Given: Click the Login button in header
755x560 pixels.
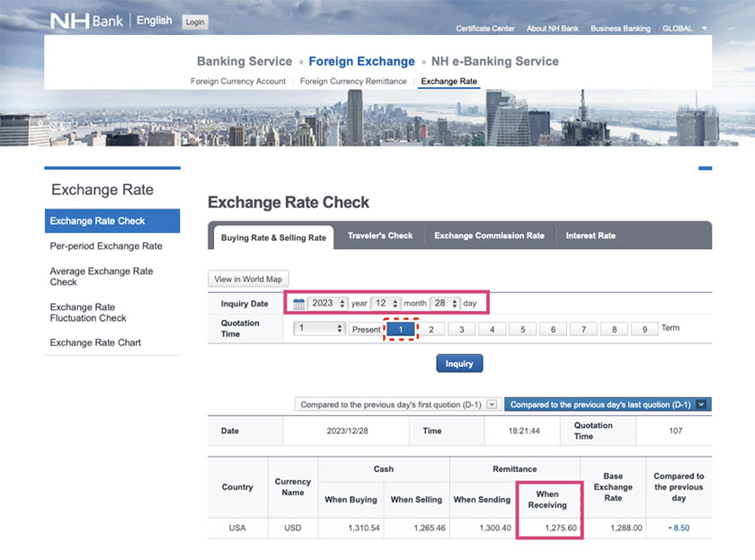Looking at the screenshot, I should tap(194, 22).
